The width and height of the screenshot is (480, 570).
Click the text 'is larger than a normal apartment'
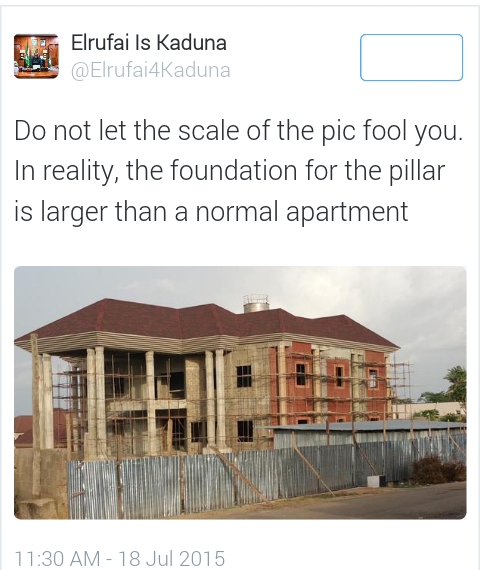211,212
